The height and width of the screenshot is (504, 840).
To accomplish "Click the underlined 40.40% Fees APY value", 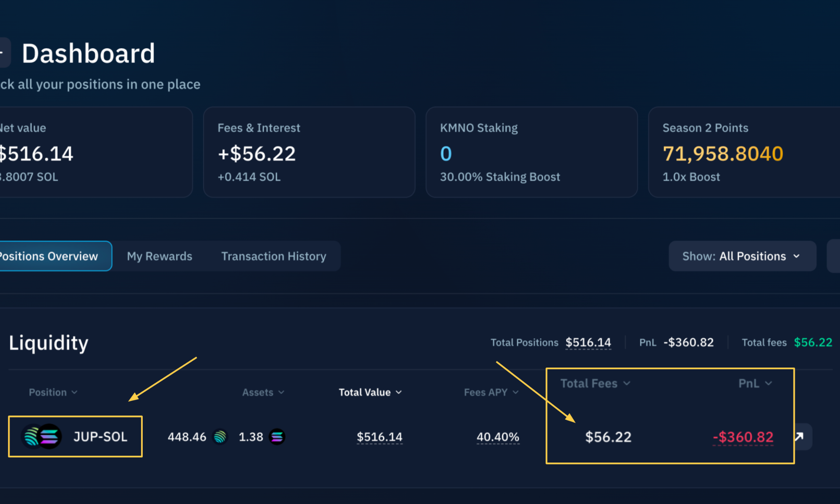I will [x=498, y=437].
